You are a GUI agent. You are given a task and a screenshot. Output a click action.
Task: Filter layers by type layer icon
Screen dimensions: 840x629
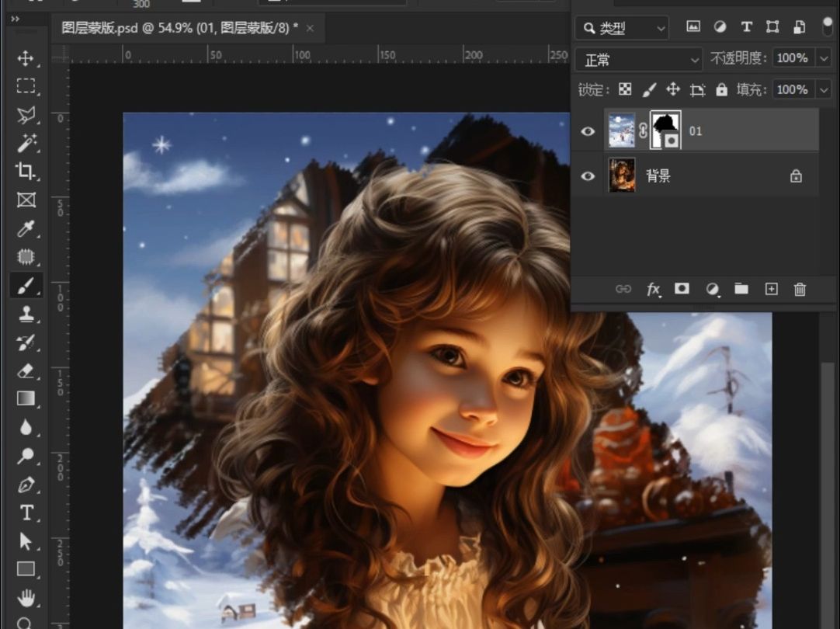(x=746, y=26)
